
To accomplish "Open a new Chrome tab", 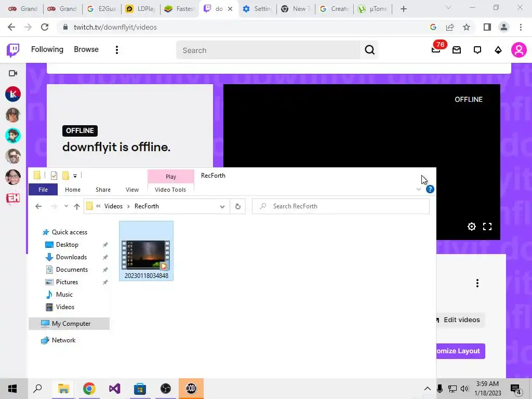I will point(403,9).
